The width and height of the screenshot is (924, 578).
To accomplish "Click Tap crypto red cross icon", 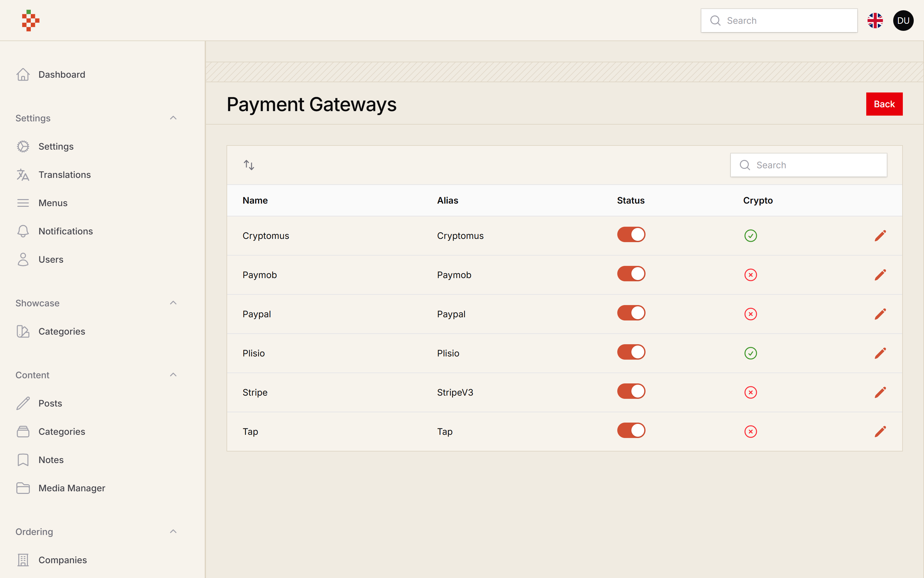I will coord(750,432).
